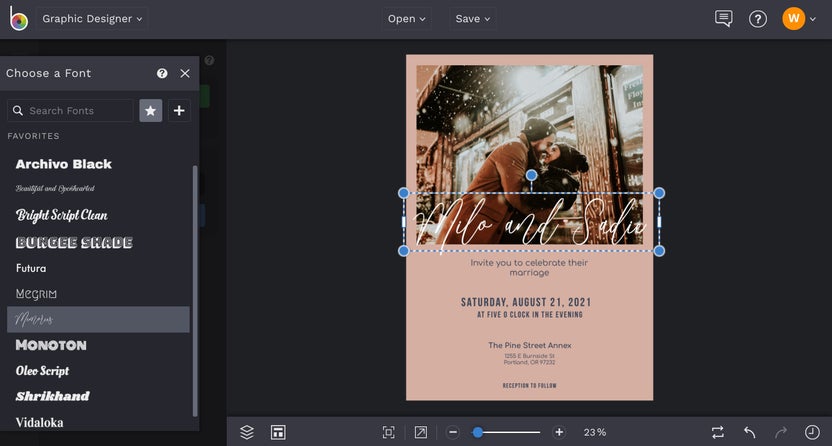Click the 23% zoom value

tap(595, 432)
